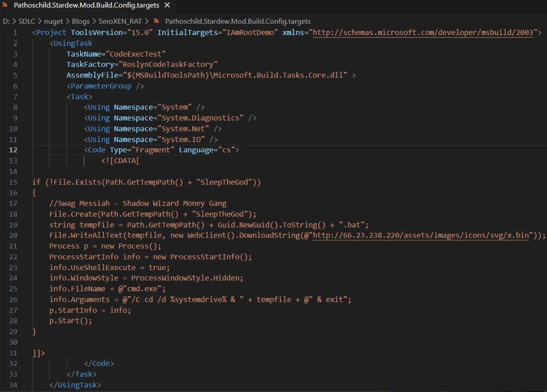Click the ProcessStartInfo info declaration
The image size is (547, 392).
pos(151,257)
